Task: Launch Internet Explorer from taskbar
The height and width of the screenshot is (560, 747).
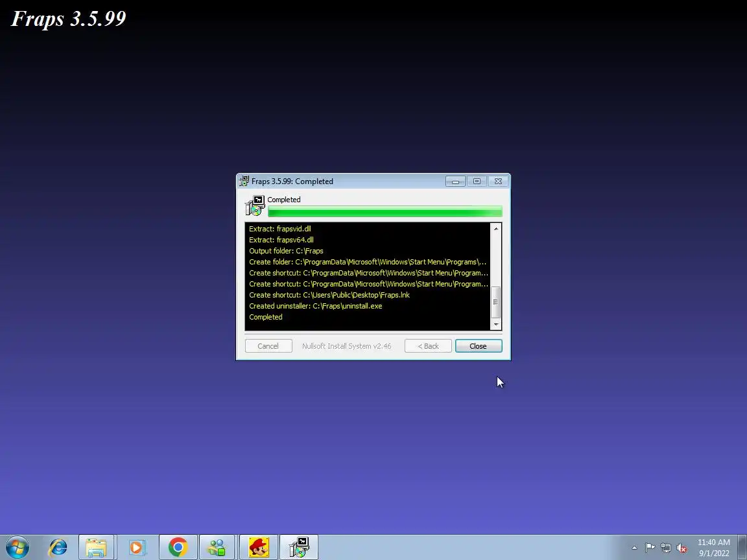Action: tap(58, 548)
